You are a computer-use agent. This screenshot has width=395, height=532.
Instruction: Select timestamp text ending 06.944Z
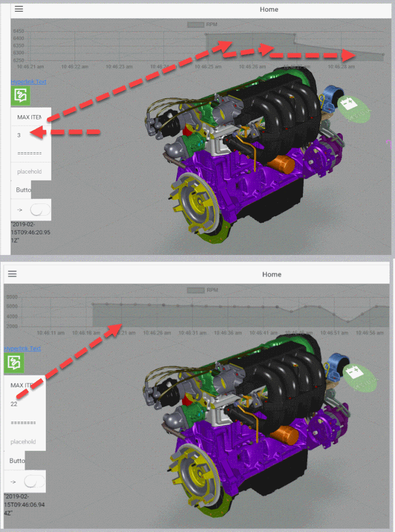(24, 504)
